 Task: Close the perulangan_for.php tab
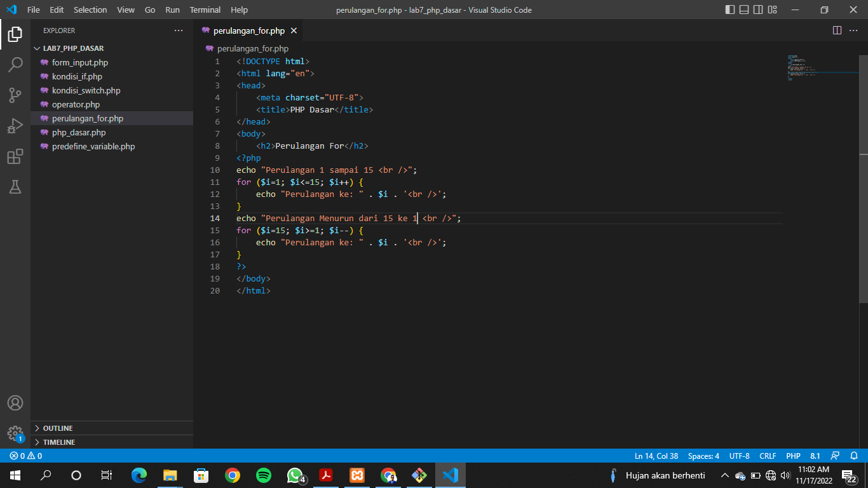pyautogui.click(x=294, y=30)
